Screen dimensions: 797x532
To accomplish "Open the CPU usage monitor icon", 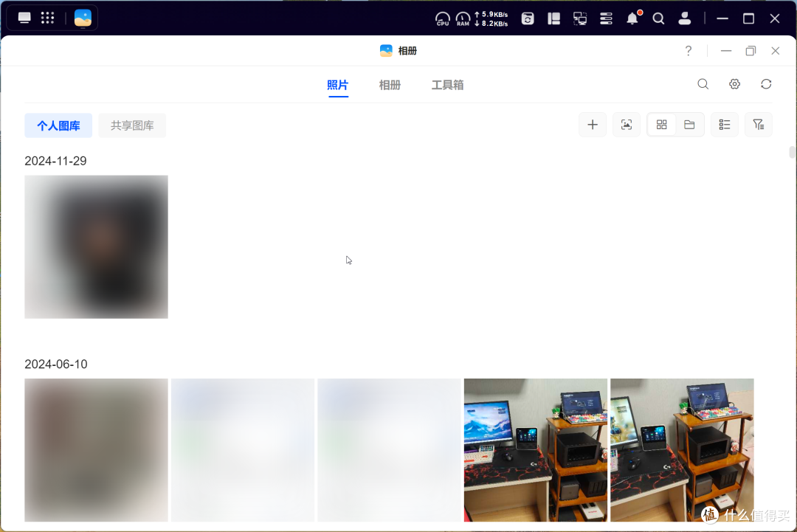I will click(442, 18).
